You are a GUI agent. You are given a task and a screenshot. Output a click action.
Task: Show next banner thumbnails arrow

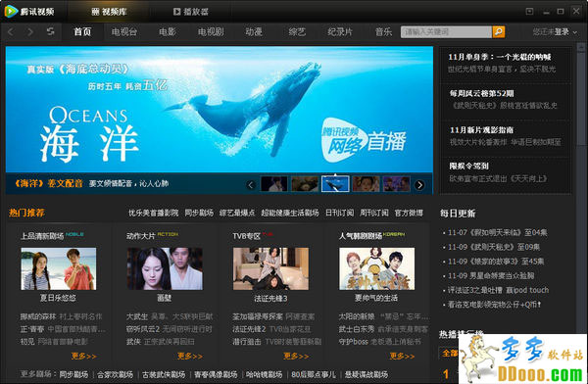point(419,184)
